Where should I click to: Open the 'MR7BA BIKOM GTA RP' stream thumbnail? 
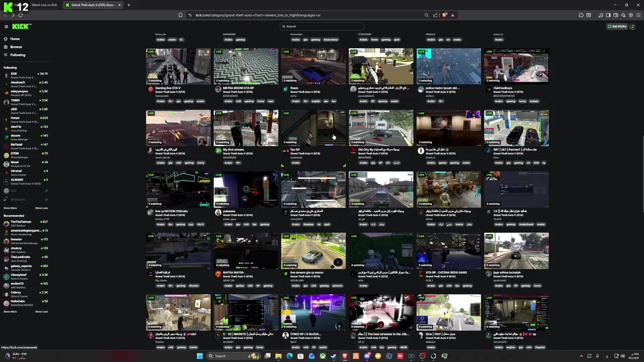[x=246, y=66]
